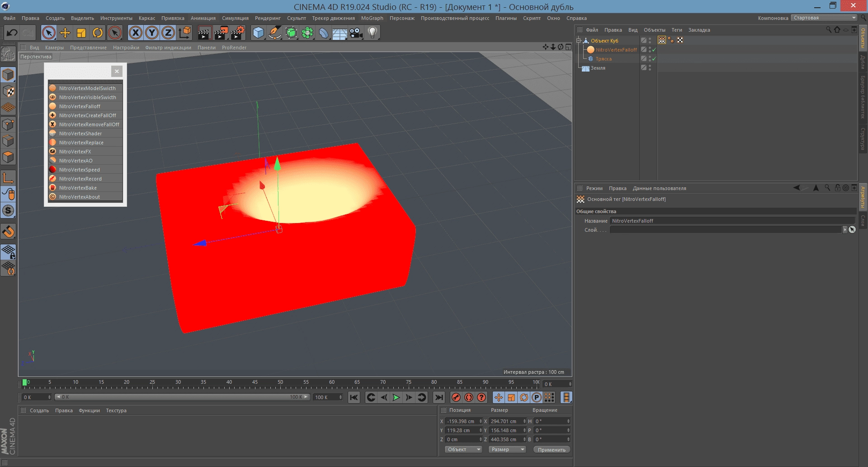This screenshot has width=868, height=467.
Task: Open the MoGraph array generator icon
Action: [307, 33]
